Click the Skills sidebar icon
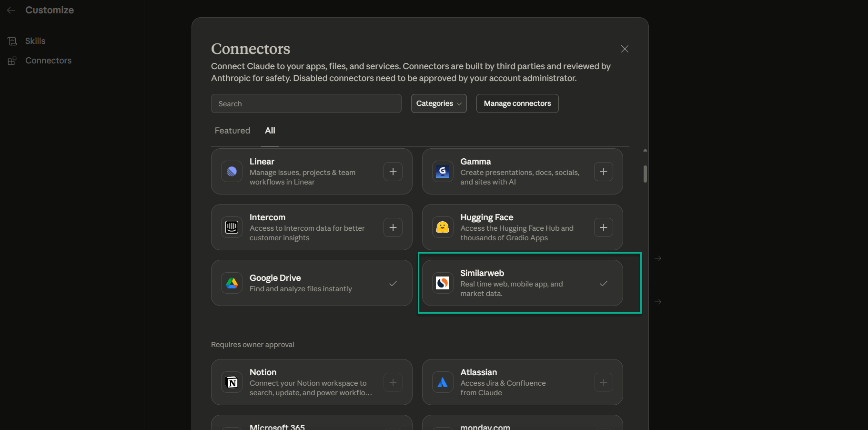The image size is (868, 430). pos(12,41)
